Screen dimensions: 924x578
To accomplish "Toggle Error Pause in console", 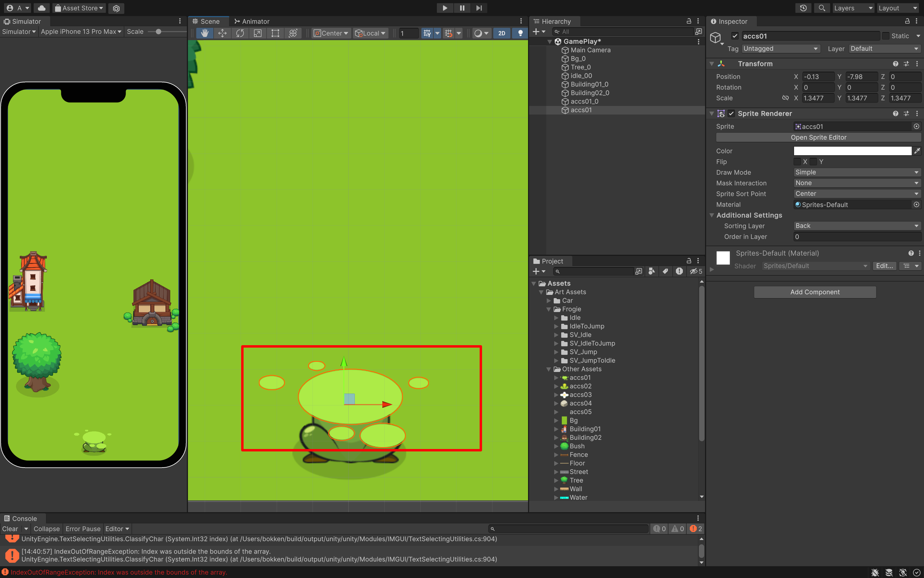I will click(x=83, y=529).
